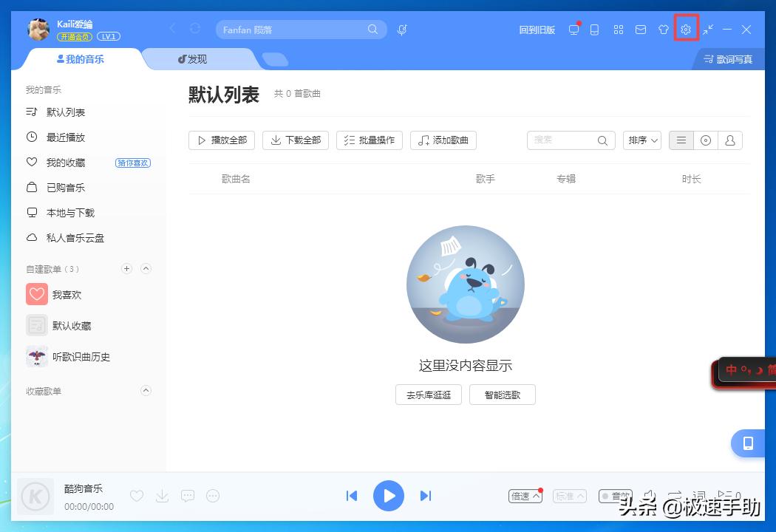
Task: Open the 排序 sort dropdown
Action: (x=641, y=140)
